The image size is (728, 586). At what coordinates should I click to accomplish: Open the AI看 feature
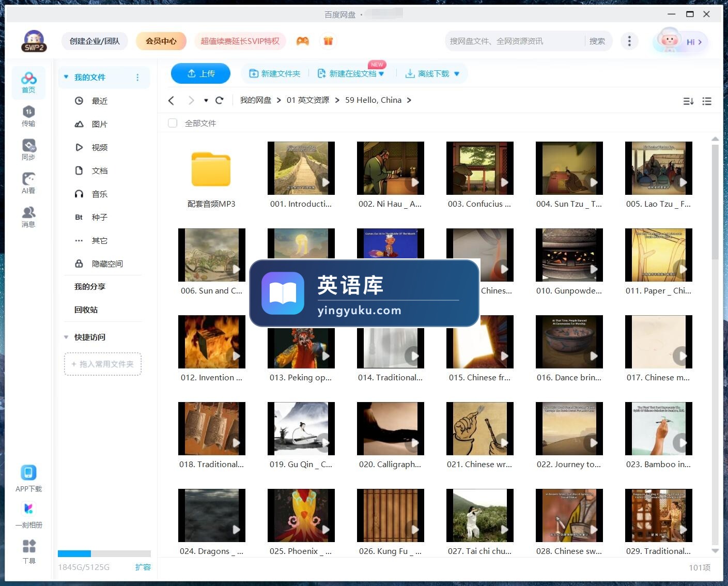28,183
